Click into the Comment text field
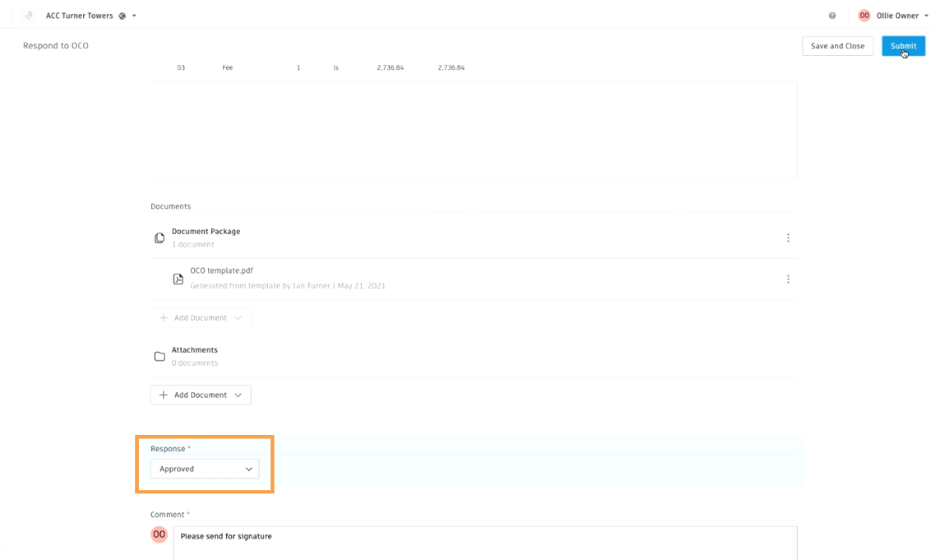The width and height of the screenshot is (932, 560). (485, 543)
